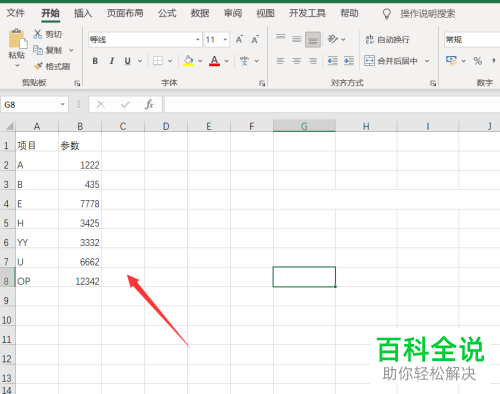Switch to the 页面布局 tab
The image size is (500, 394).
125,13
